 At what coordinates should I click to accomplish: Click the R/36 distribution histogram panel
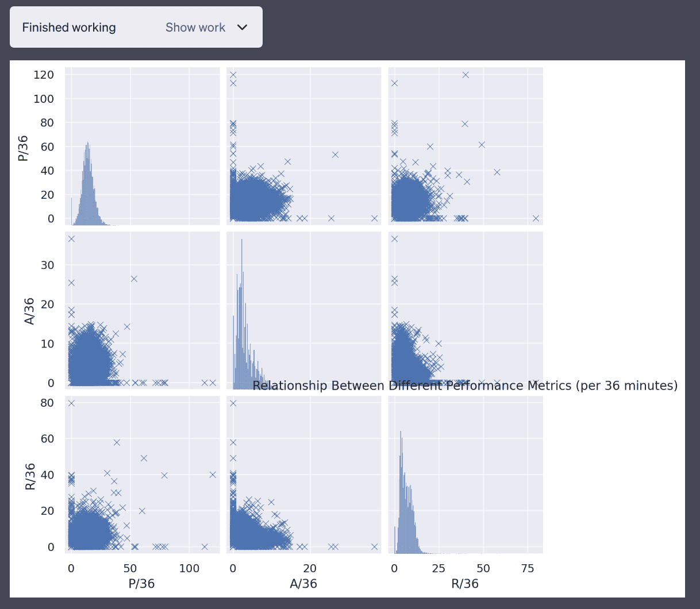(466, 475)
